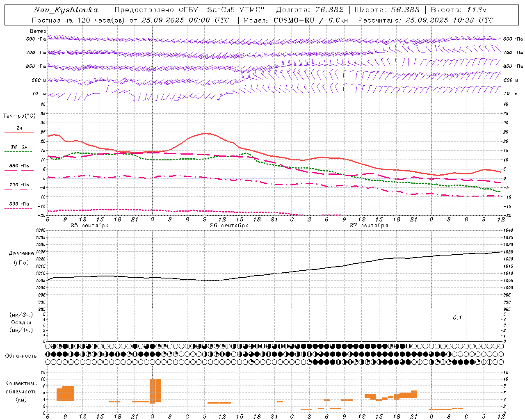This screenshot has width=525, height=420.
Task: Click the 500 м wind level label on left
Action: [x=39, y=80]
